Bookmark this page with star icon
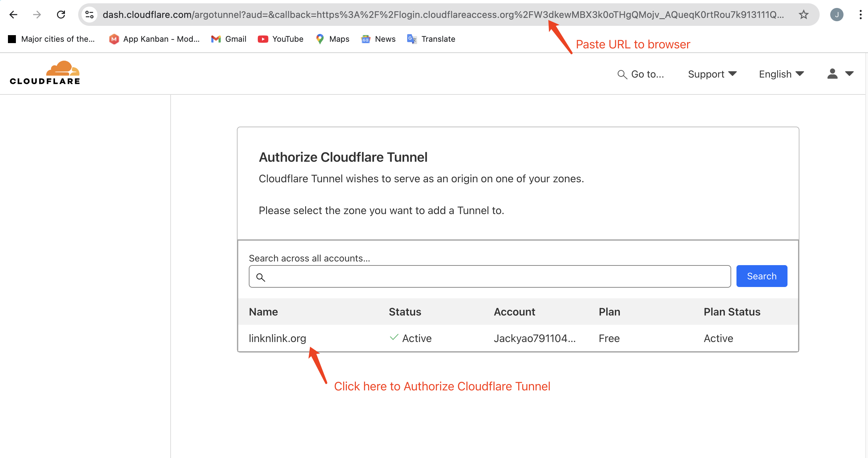 coord(804,15)
